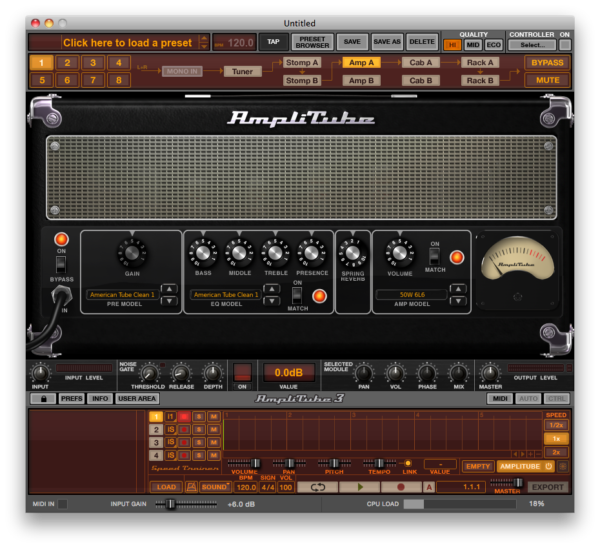600x548 pixels.
Task: Toggle the amp model MATCH switch
Action: click(434, 256)
